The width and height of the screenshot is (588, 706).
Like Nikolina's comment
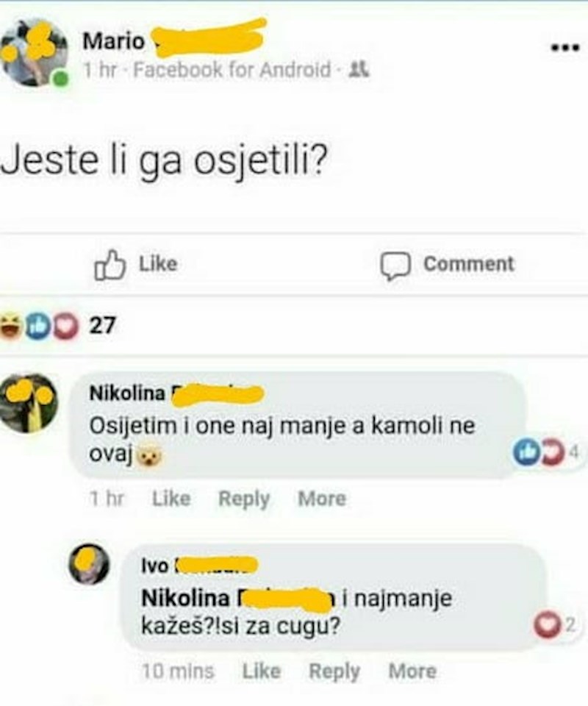171,499
